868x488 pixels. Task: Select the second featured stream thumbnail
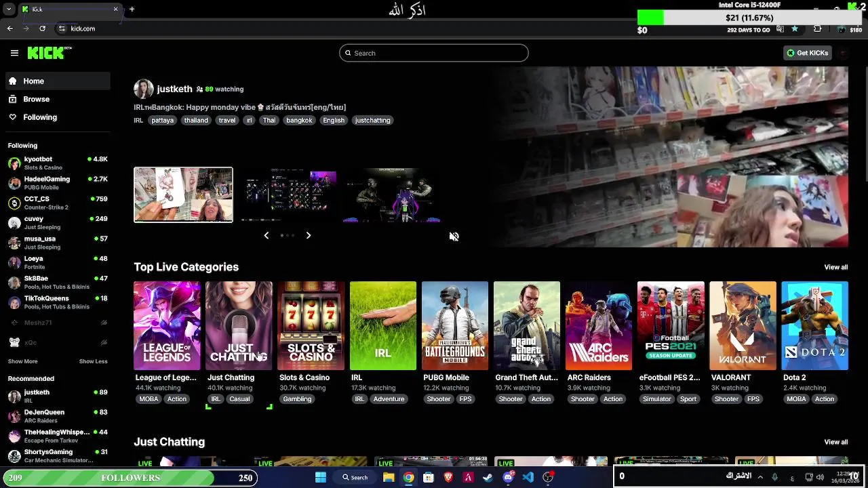coord(289,195)
